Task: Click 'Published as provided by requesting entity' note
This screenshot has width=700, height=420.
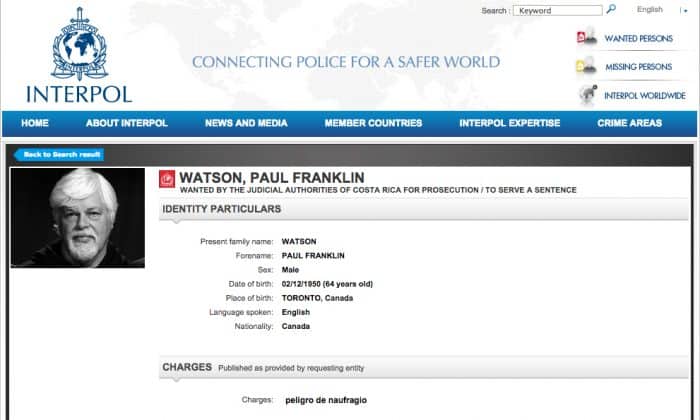Action: click(291, 368)
